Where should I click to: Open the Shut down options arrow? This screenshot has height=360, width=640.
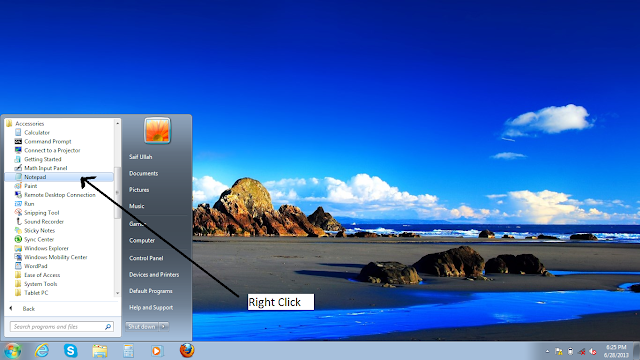pos(164,327)
